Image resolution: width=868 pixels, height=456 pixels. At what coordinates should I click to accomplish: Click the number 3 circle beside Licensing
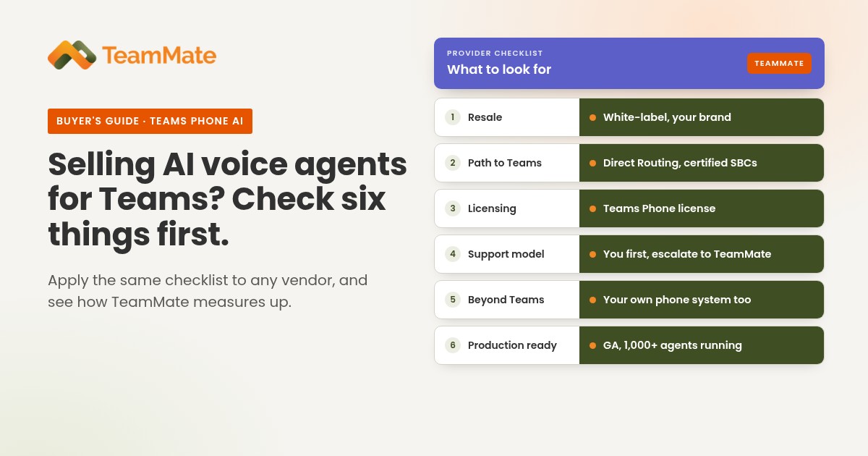tap(453, 208)
